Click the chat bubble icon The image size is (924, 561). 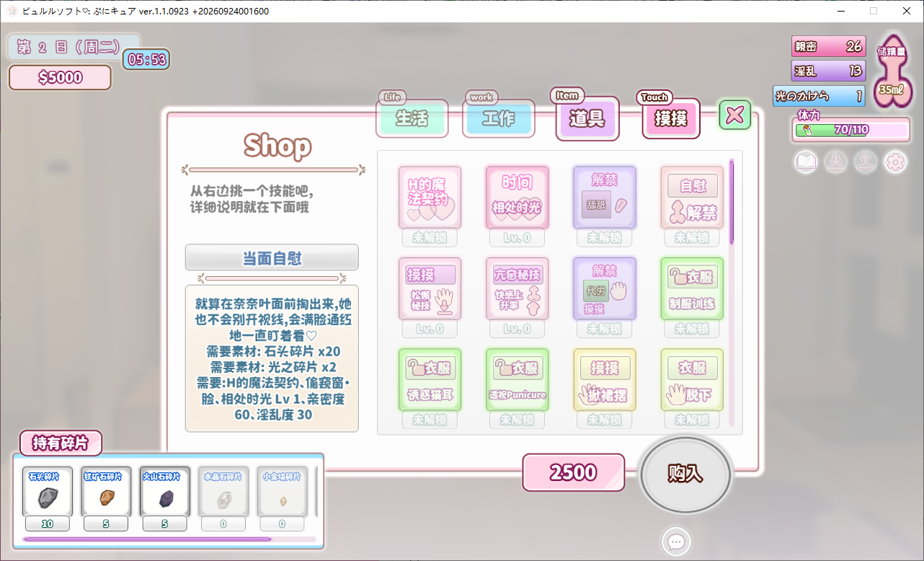pyautogui.click(x=676, y=542)
